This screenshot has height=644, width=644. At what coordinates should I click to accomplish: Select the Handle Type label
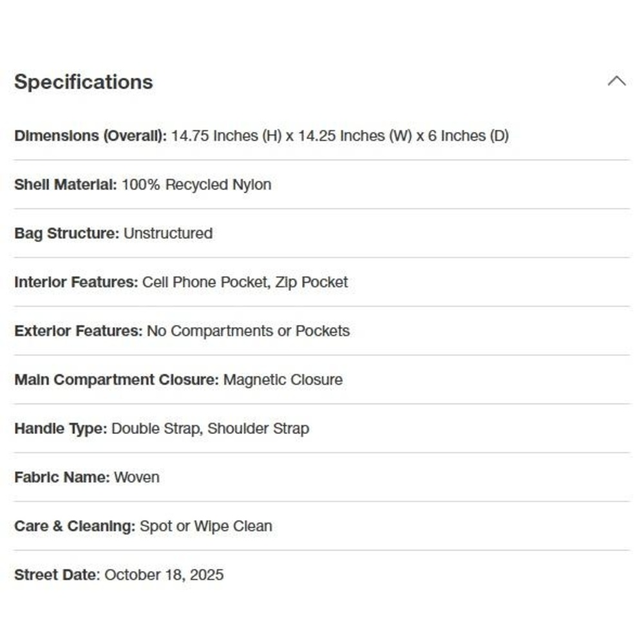pos(61,429)
